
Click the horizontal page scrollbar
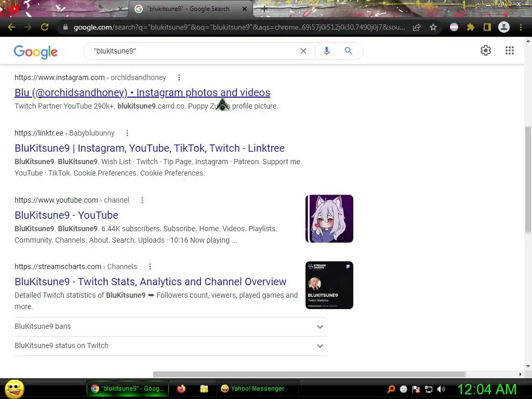309,374
